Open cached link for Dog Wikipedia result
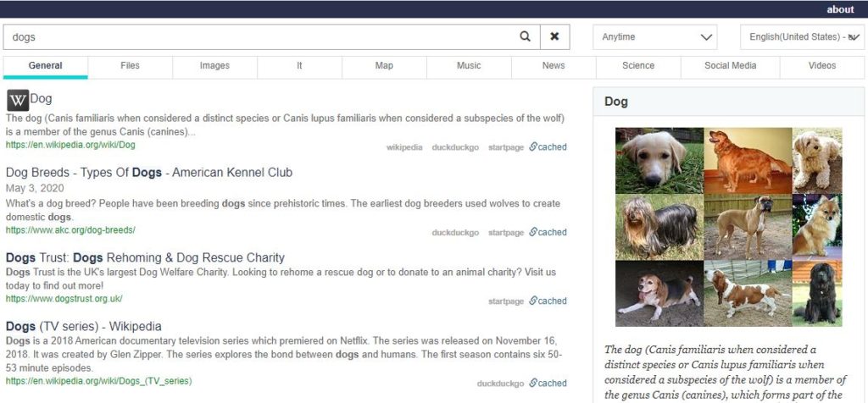 (548, 147)
